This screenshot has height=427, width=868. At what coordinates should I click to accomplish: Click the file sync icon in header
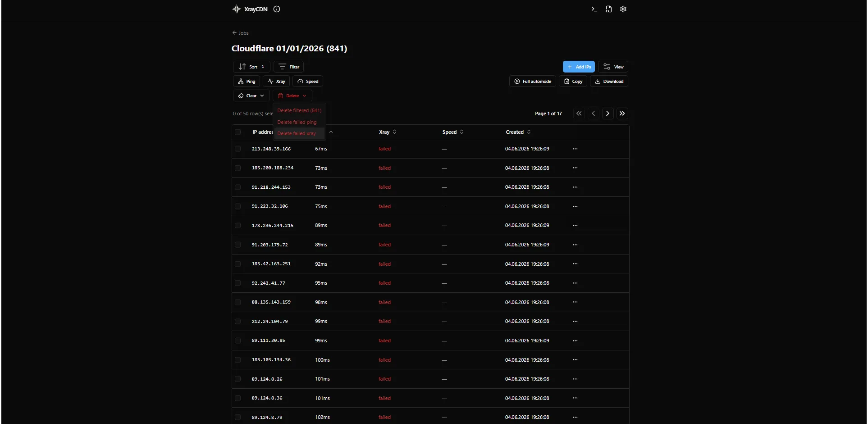[608, 9]
